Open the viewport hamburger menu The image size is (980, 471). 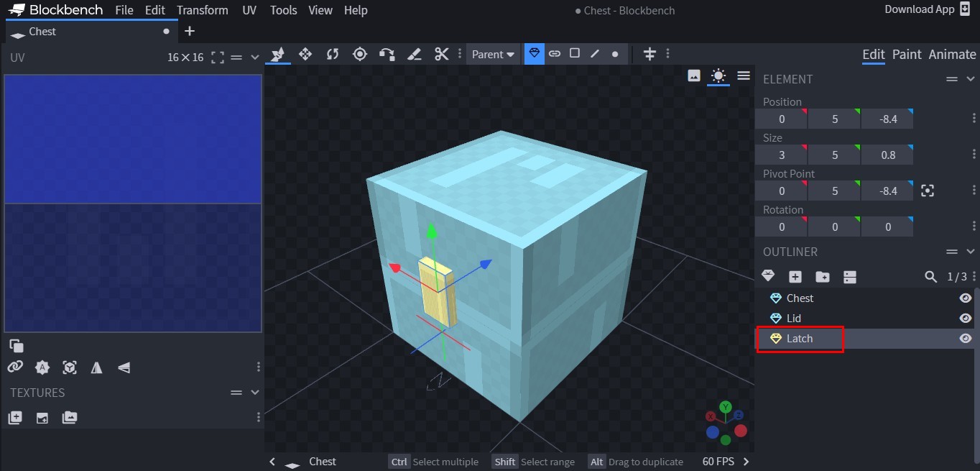click(744, 76)
